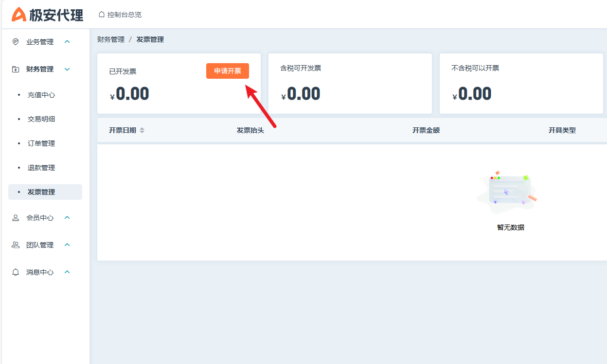607x364 pixels.
Task: Click the 财务管理 breadcrumb link
Action: [x=111, y=39]
